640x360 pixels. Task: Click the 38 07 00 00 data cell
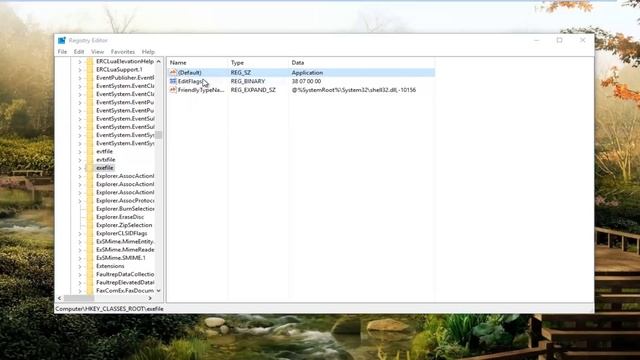pos(307,81)
